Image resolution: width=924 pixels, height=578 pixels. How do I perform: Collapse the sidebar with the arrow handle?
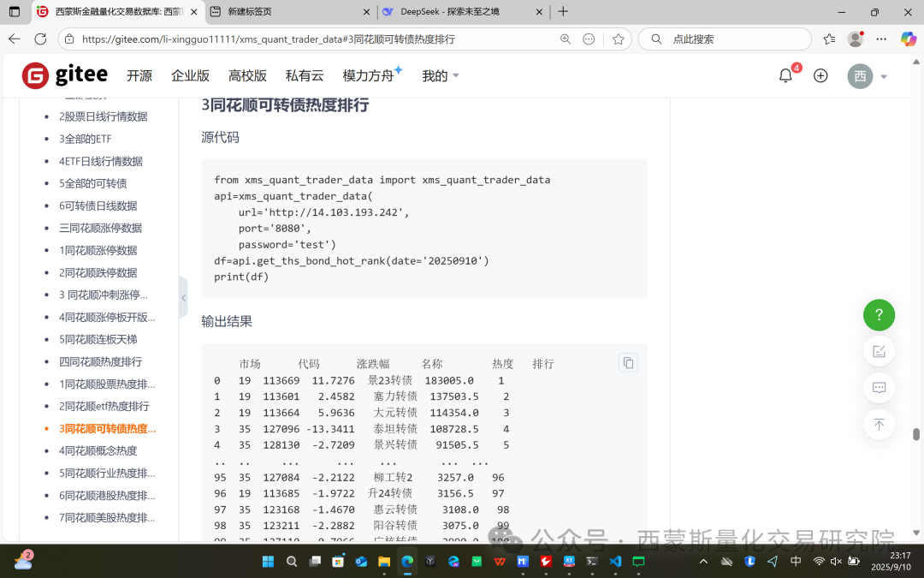click(x=183, y=298)
